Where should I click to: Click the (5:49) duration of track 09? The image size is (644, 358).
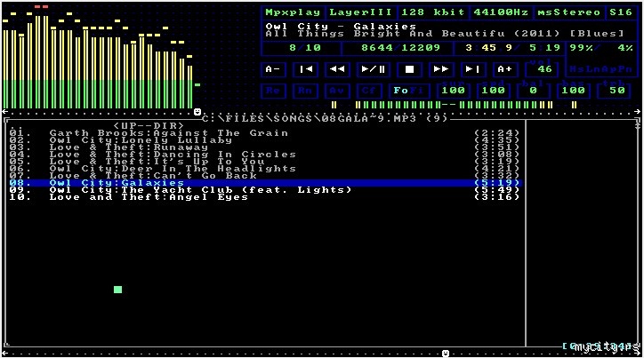[x=496, y=190]
